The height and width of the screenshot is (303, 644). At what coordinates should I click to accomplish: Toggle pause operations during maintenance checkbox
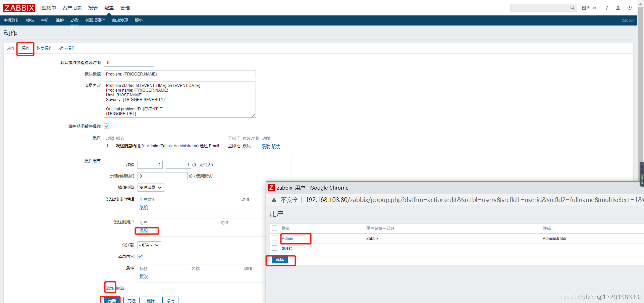[107, 126]
